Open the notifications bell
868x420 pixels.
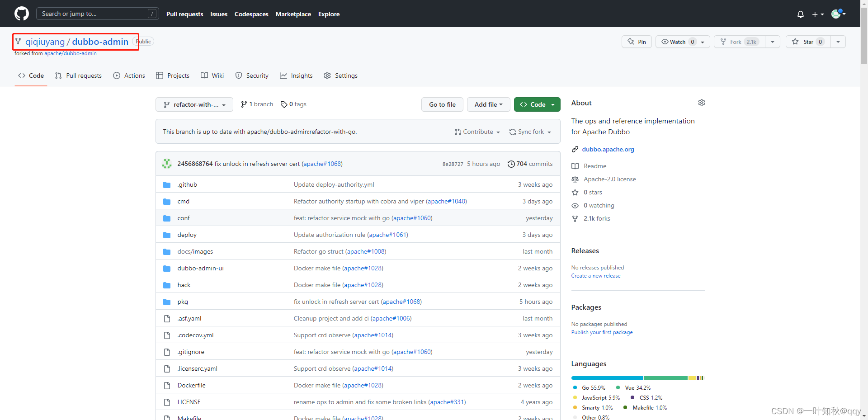tap(800, 14)
